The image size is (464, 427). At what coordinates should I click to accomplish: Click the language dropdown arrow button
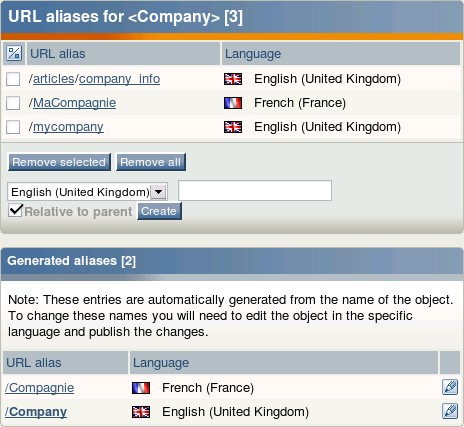(158, 192)
